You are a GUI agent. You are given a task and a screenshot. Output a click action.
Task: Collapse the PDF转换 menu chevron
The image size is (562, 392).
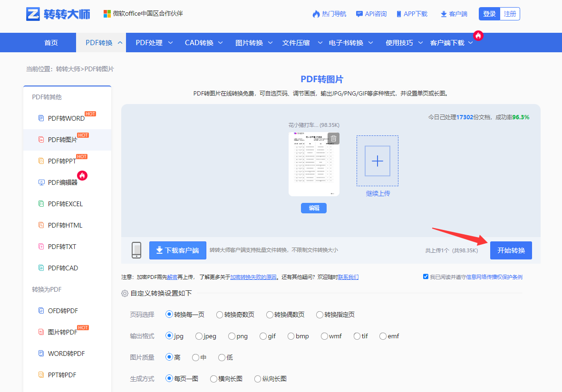pos(120,43)
